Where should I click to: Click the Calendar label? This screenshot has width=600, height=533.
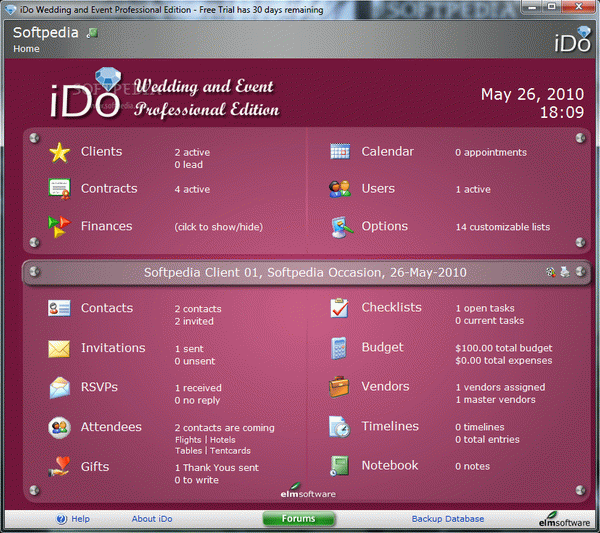(388, 152)
